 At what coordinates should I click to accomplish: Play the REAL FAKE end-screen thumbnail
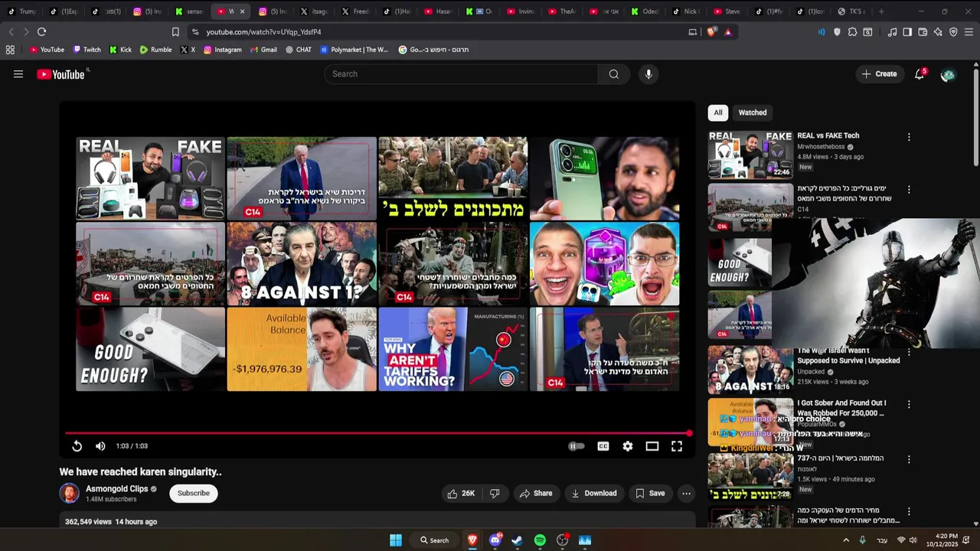click(151, 178)
